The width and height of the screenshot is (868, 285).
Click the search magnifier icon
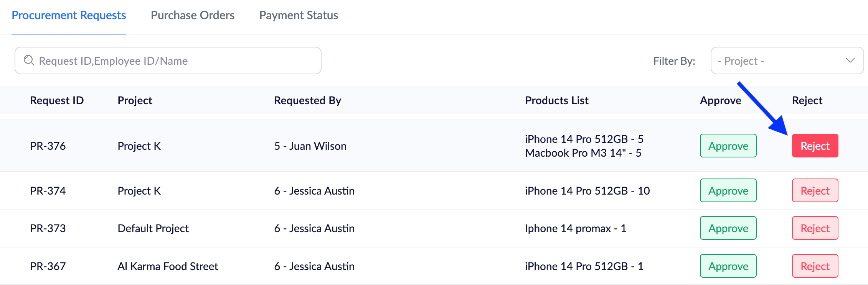click(x=29, y=61)
